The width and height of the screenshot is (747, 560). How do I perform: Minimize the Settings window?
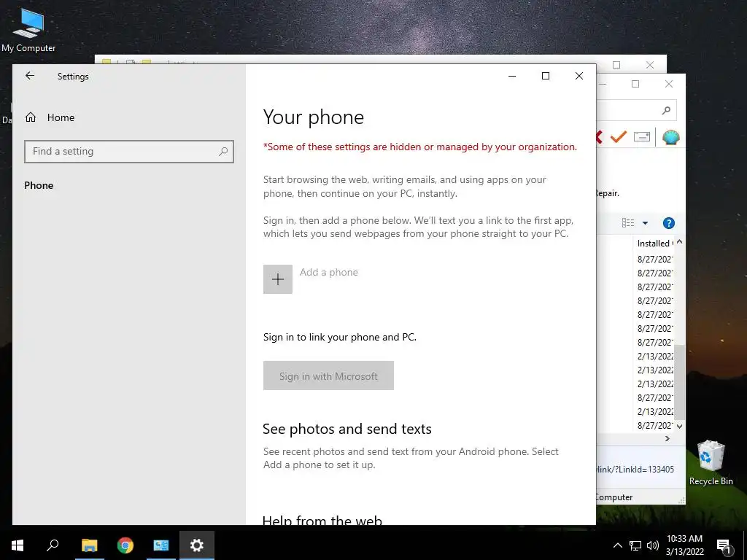tap(512, 76)
